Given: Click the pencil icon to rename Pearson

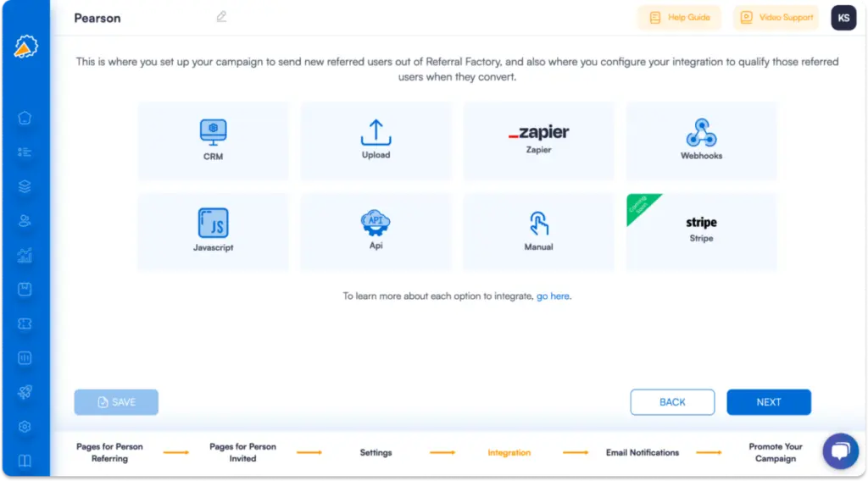Looking at the screenshot, I should click(221, 17).
